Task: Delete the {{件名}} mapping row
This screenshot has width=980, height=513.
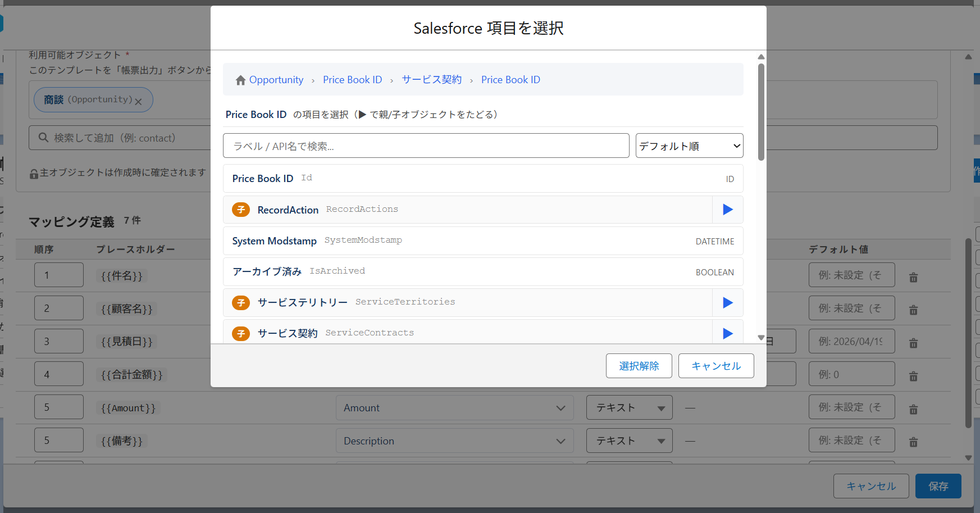Action: [914, 278]
